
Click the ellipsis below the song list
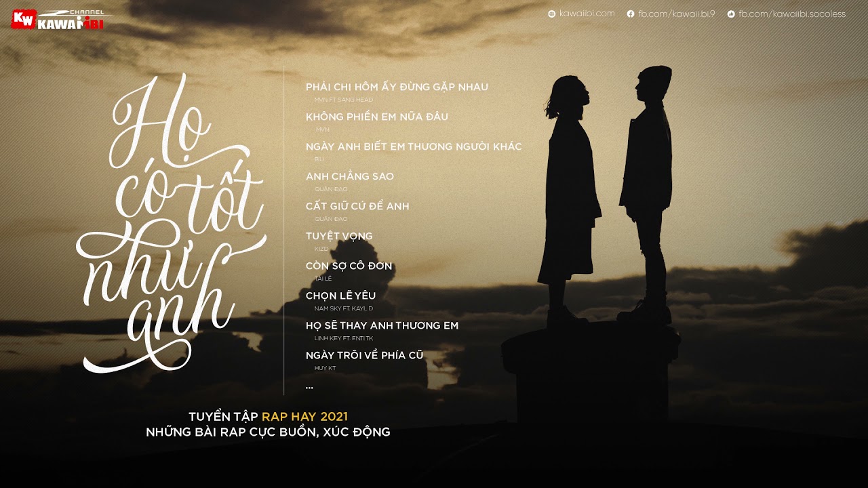[309, 387]
